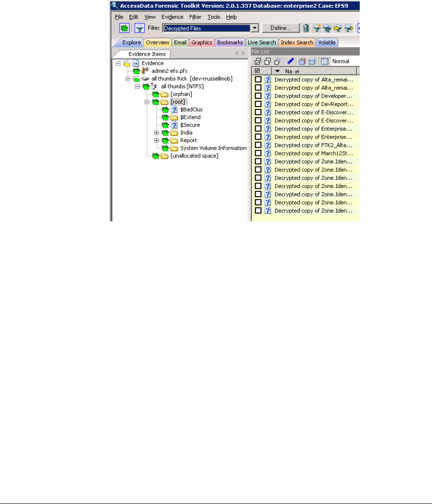Collapse the all thumbs [NTFS] node
The width and height of the screenshot is (432, 504).
138,86
